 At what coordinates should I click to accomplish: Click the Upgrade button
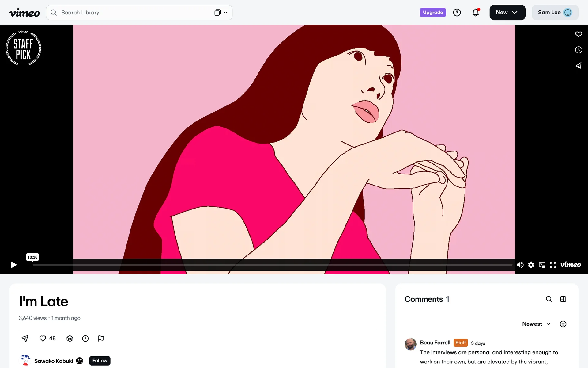coord(432,13)
